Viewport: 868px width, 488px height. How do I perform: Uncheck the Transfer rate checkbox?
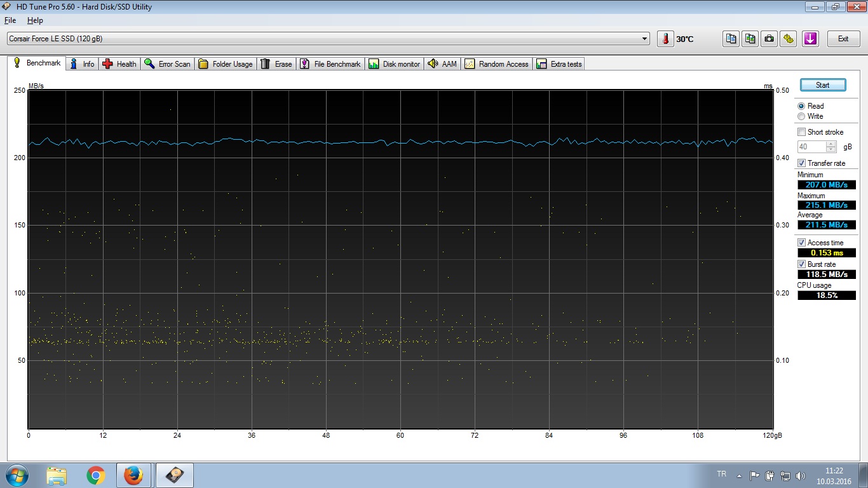pyautogui.click(x=801, y=163)
